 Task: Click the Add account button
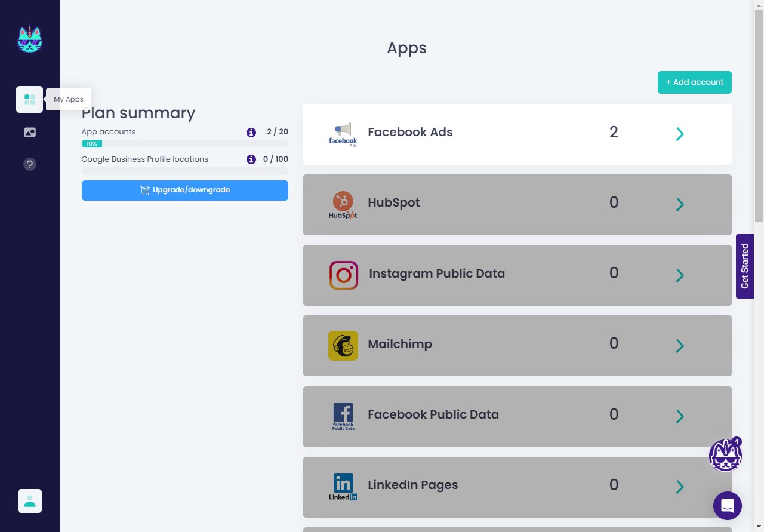(x=695, y=82)
